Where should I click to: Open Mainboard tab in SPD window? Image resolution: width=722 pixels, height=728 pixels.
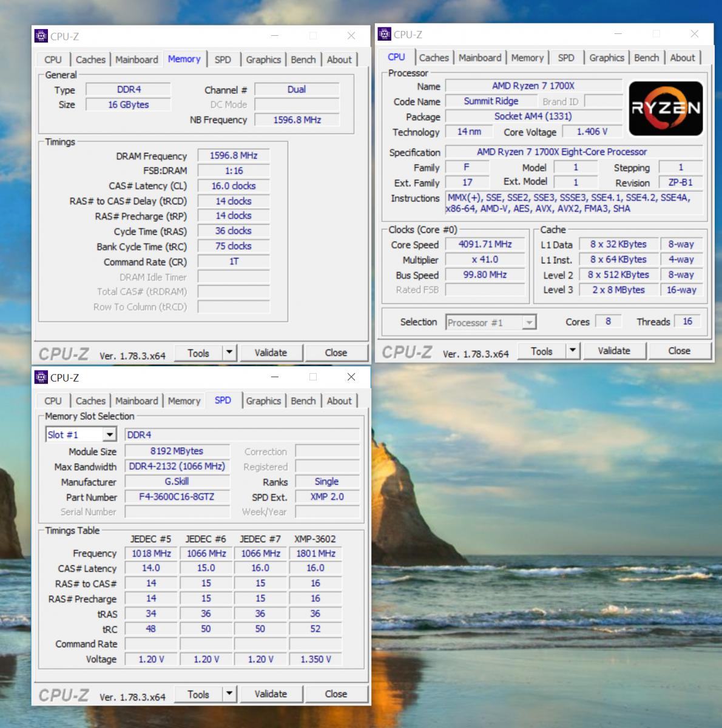137,401
